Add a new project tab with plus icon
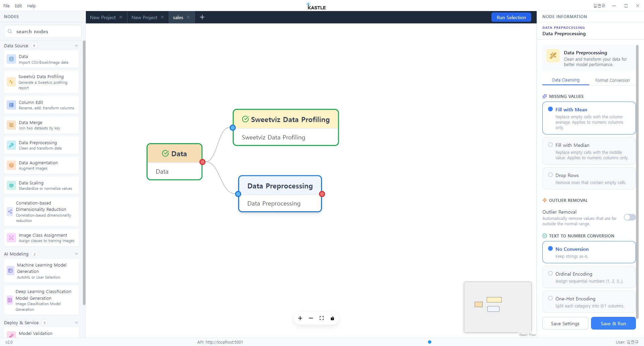 202,17
